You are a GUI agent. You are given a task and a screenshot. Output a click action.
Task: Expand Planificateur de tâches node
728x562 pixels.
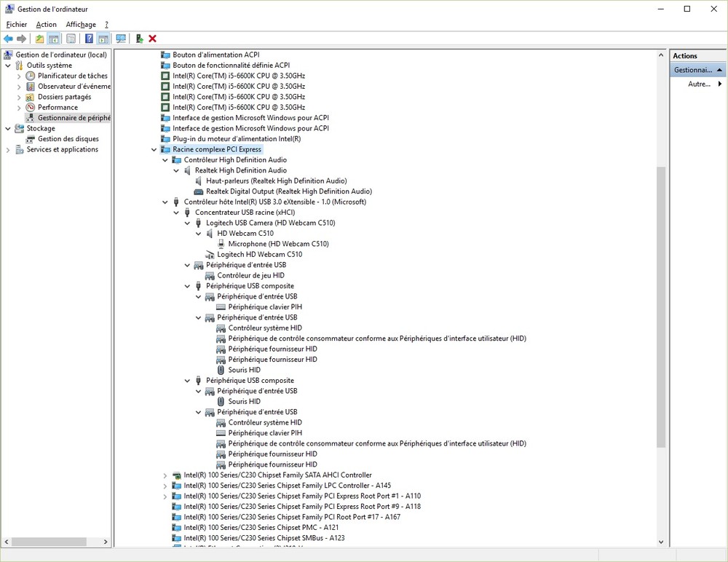19,76
